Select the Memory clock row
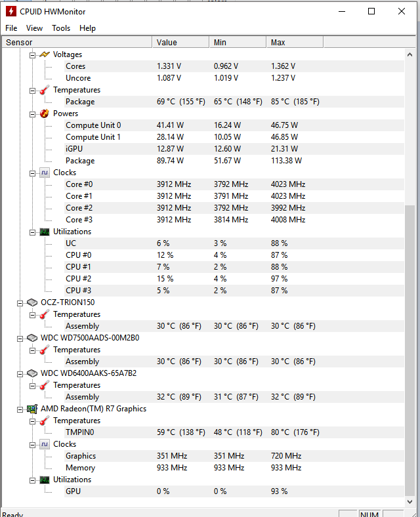 235,468
